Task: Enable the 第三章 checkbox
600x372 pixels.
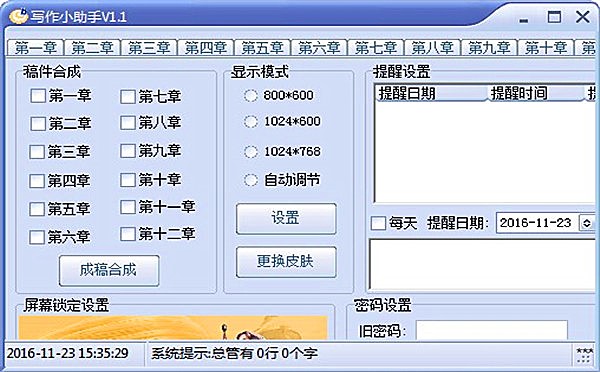Action: pos(37,152)
